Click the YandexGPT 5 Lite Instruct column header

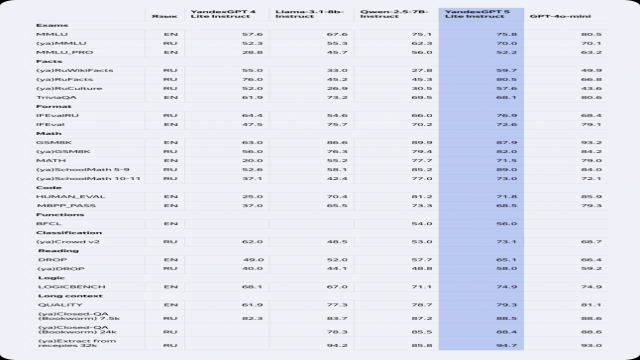[x=477, y=14]
